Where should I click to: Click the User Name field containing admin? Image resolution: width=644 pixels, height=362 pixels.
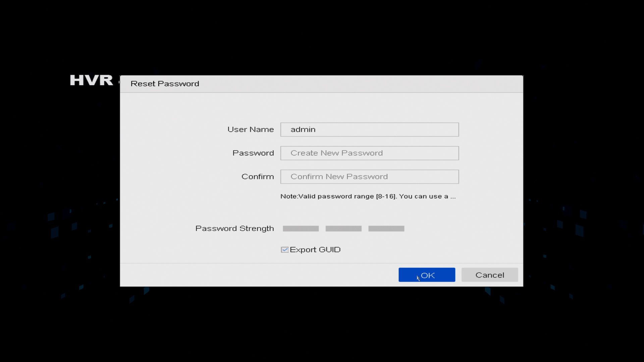click(369, 129)
